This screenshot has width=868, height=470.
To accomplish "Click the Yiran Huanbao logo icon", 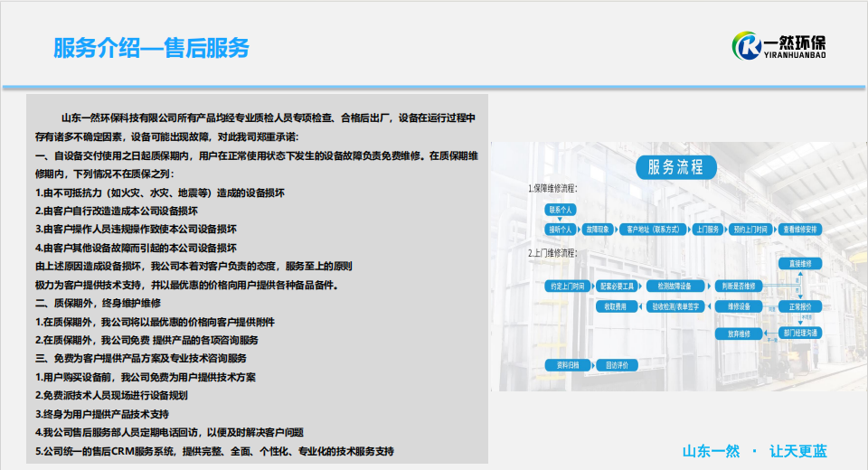I will [747, 46].
